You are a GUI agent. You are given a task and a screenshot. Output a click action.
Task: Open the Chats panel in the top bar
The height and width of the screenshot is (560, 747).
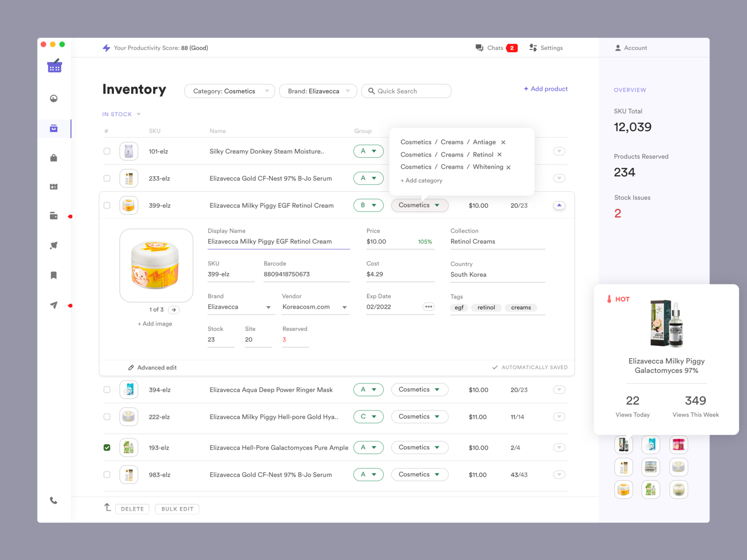coord(496,48)
